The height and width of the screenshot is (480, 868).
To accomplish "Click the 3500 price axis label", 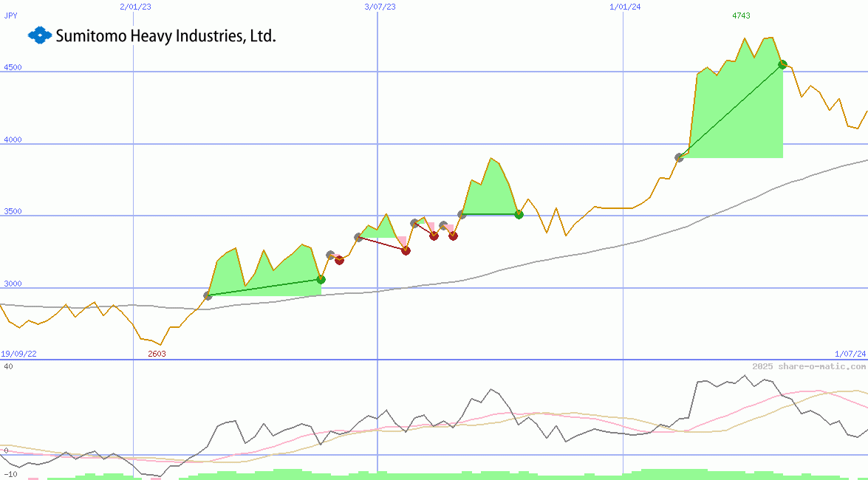I will click(13, 211).
